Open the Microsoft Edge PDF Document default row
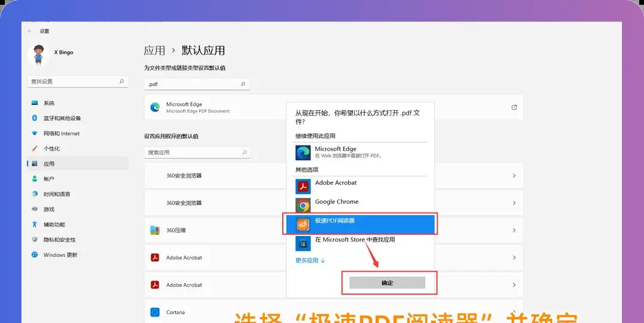 tap(333, 107)
